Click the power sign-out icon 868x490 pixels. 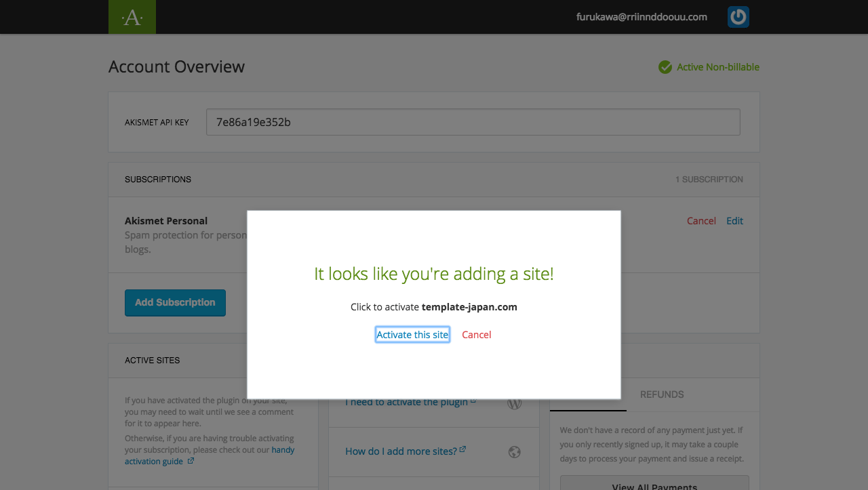click(x=738, y=17)
